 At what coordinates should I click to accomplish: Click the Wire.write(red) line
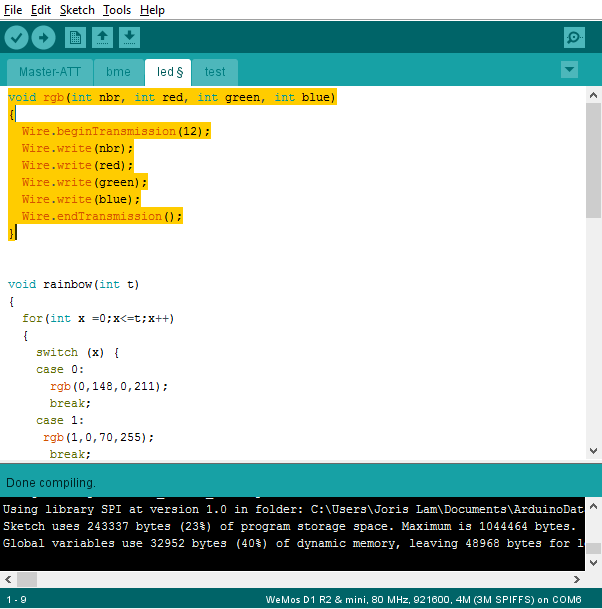pyautogui.click(x=77, y=165)
